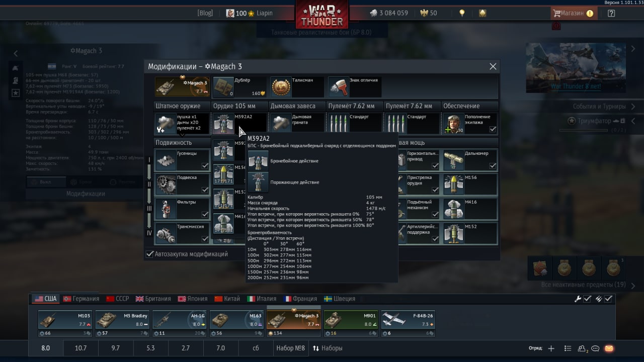Open the Магазин shop button

tap(574, 13)
